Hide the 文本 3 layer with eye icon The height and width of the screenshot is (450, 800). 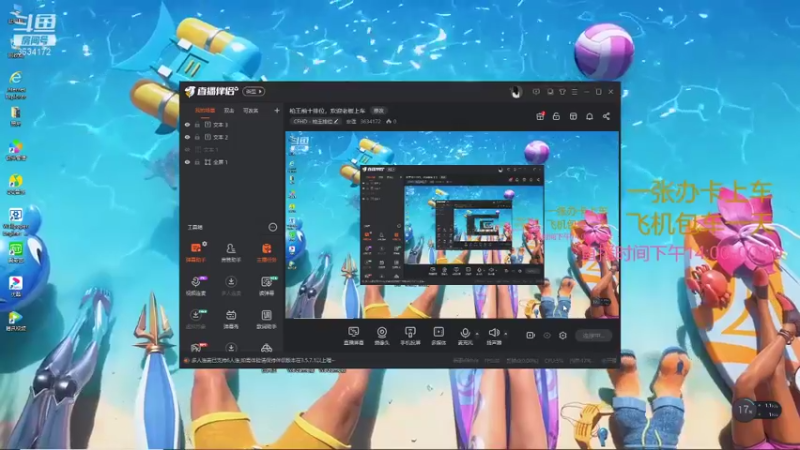(x=187, y=124)
